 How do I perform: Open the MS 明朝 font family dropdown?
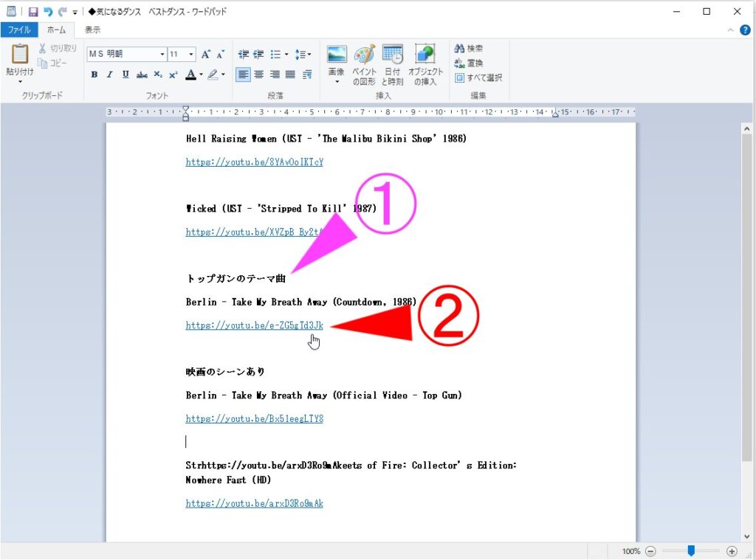click(x=162, y=54)
